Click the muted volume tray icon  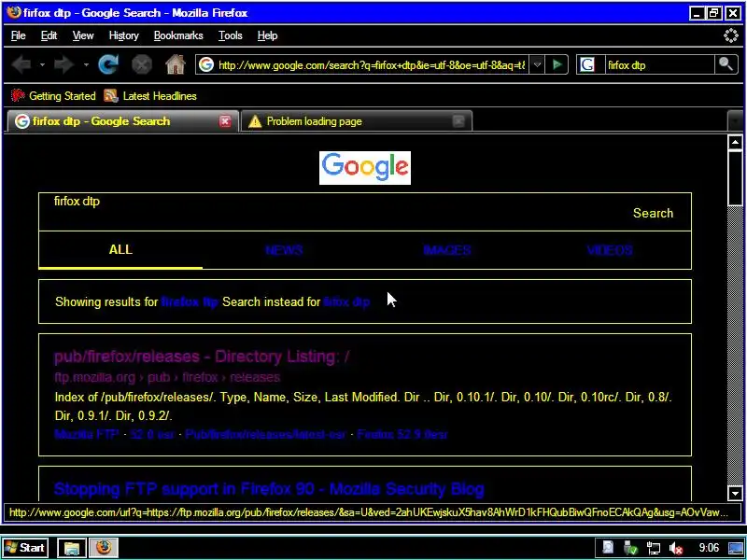point(675,548)
